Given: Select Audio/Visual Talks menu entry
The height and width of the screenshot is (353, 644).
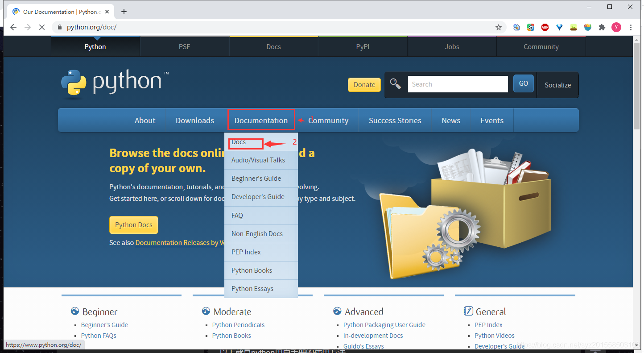Looking at the screenshot, I should click(261, 160).
